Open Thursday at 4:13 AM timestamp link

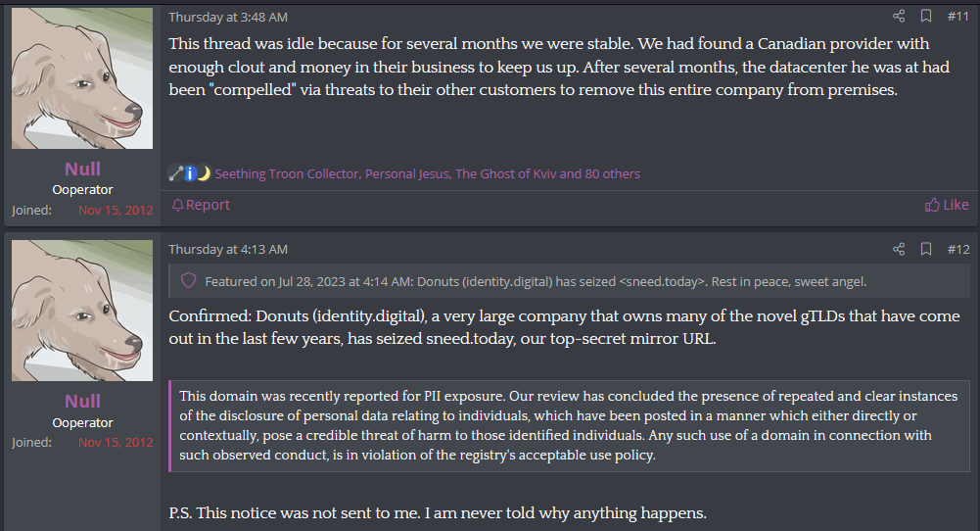click(x=228, y=250)
